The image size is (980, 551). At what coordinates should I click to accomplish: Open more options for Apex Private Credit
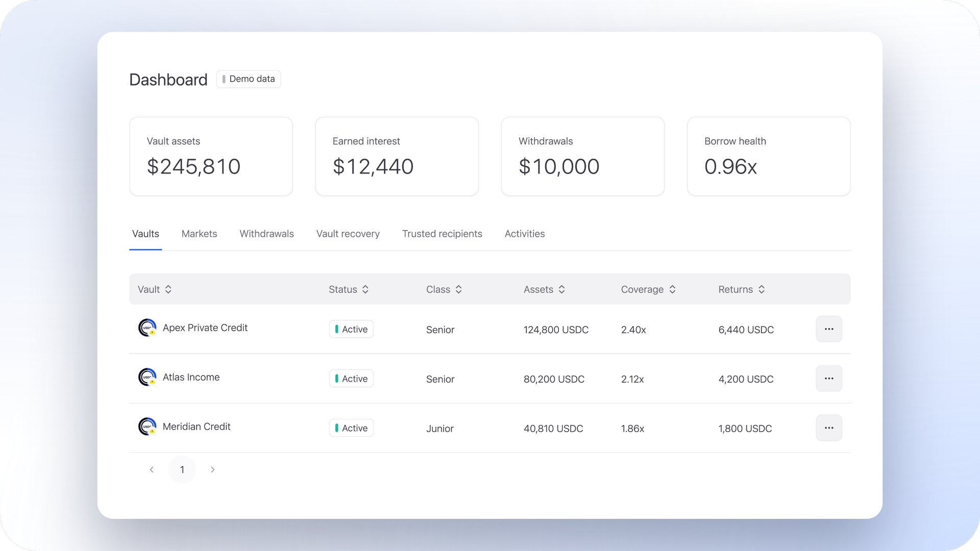click(829, 329)
